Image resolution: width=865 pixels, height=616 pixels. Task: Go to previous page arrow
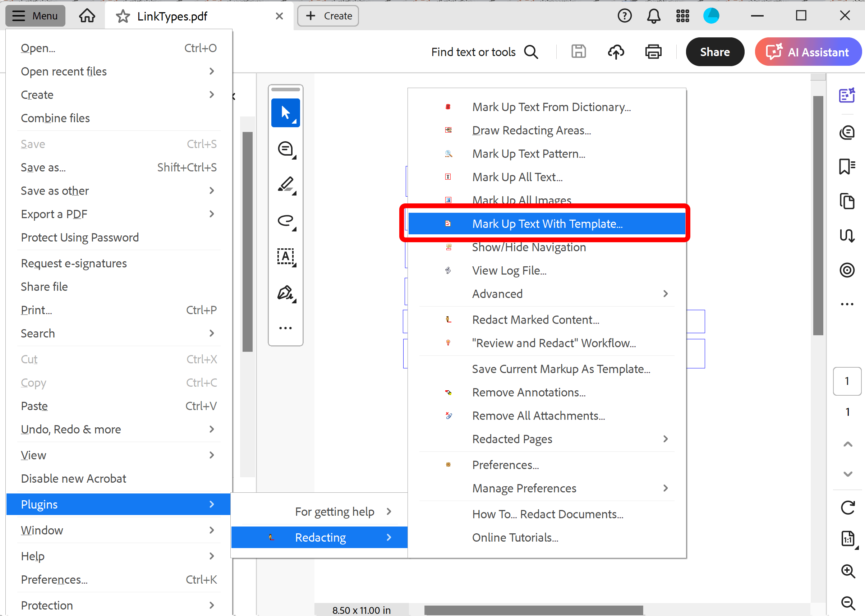[847, 444]
